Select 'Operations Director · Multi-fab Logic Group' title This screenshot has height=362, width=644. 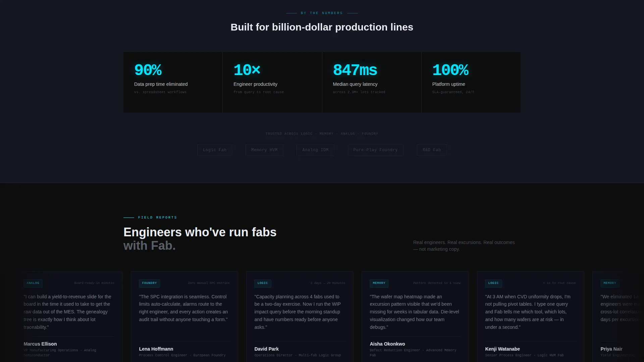[298, 355]
